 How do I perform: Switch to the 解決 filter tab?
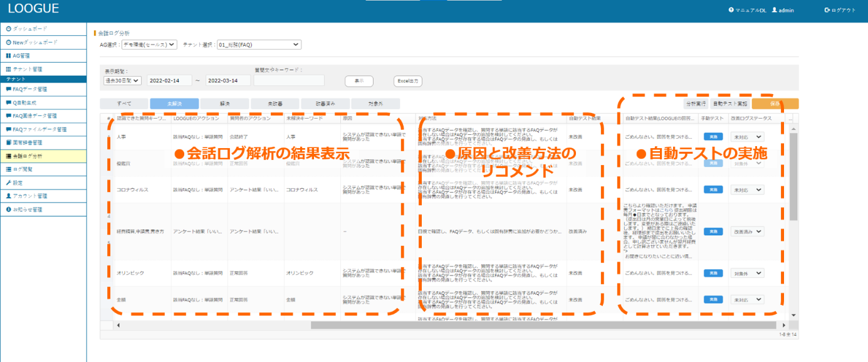coord(224,104)
